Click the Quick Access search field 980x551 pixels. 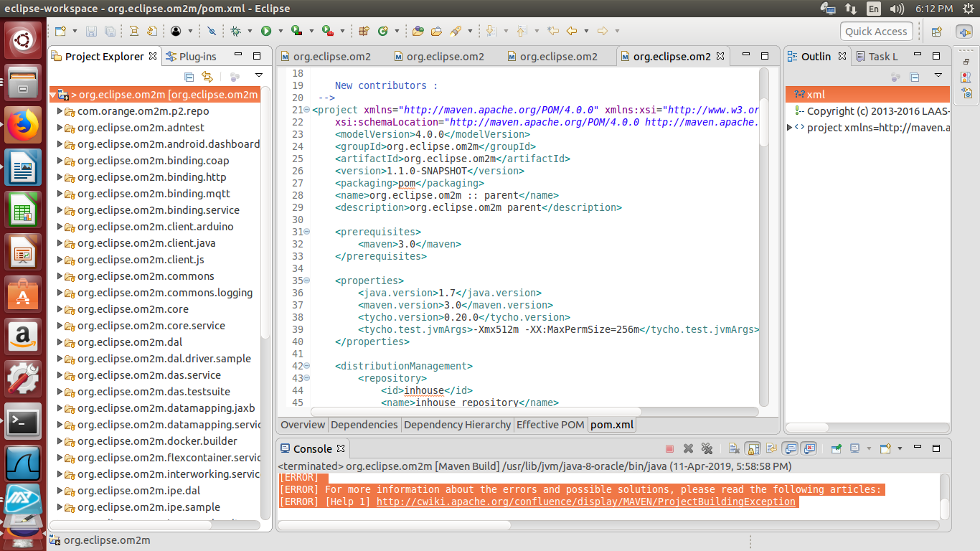tap(877, 31)
